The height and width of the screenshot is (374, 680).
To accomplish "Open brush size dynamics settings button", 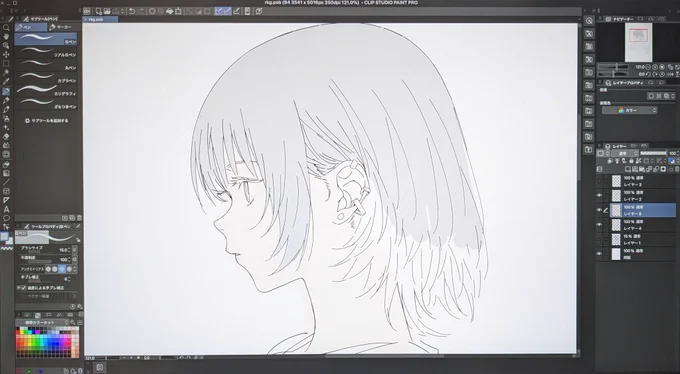I will (75, 250).
